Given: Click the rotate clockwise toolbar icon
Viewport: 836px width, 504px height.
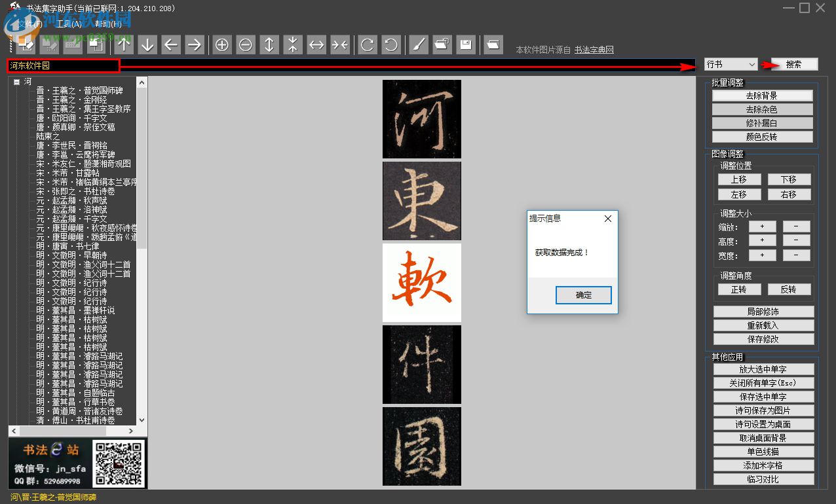Looking at the screenshot, I should (367, 45).
